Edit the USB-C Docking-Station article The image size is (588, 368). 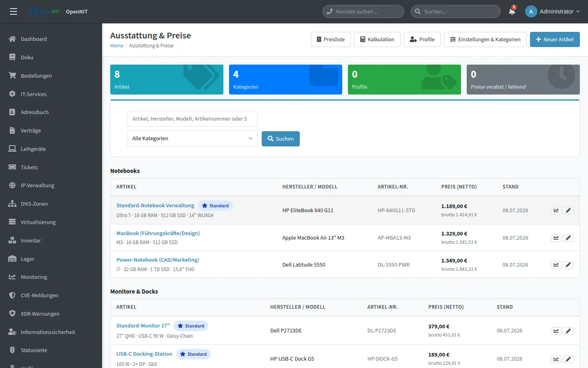568,359
